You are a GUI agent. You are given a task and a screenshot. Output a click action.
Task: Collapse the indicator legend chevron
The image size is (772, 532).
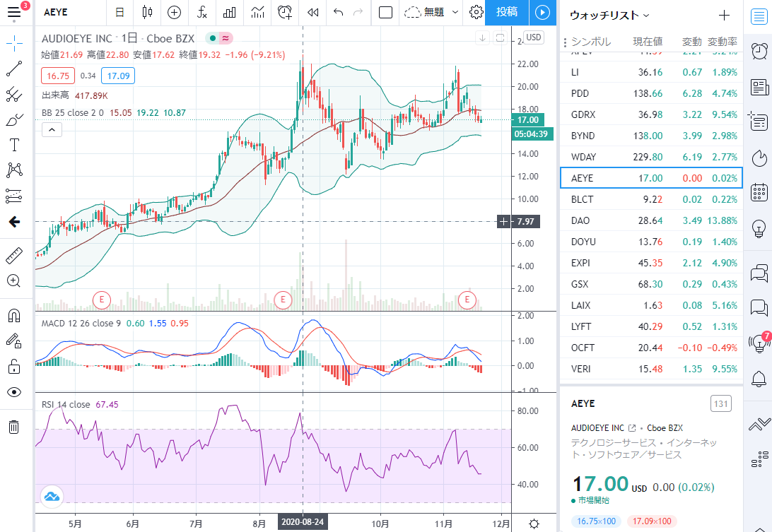click(52, 130)
